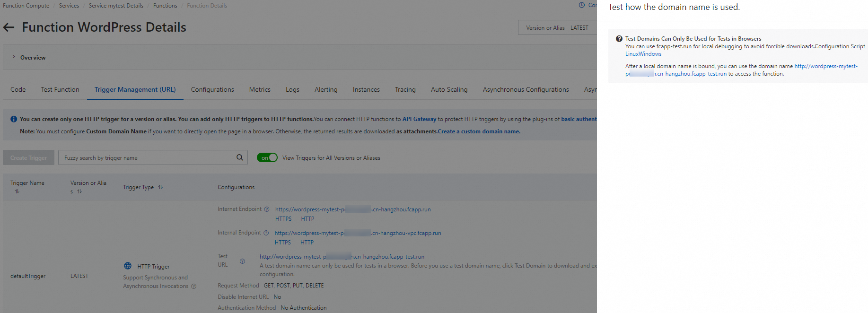Open the Service mytest Details breadcrumb
This screenshot has height=313, width=868.
click(x=116, y=6)
